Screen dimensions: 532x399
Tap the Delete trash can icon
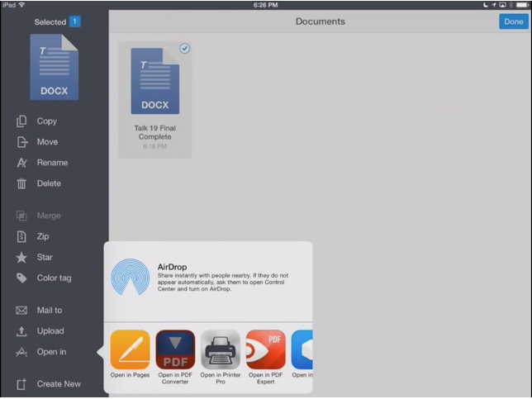pyautogui.click(x=21, y=183)
